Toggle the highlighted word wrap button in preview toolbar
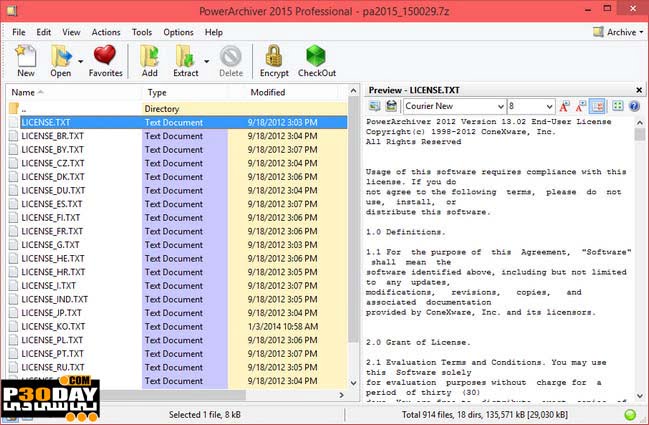 pos(598,106)
